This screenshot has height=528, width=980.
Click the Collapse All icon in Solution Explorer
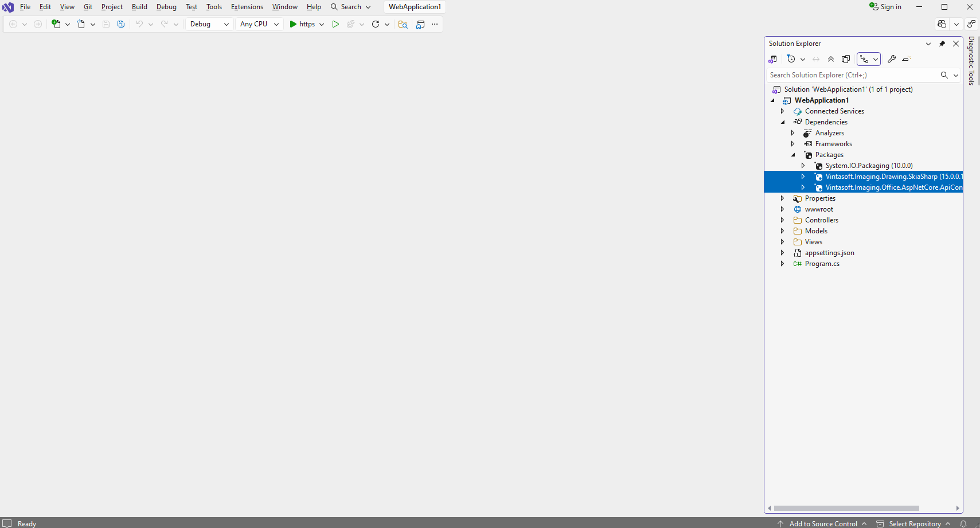(x=831, y=59)
